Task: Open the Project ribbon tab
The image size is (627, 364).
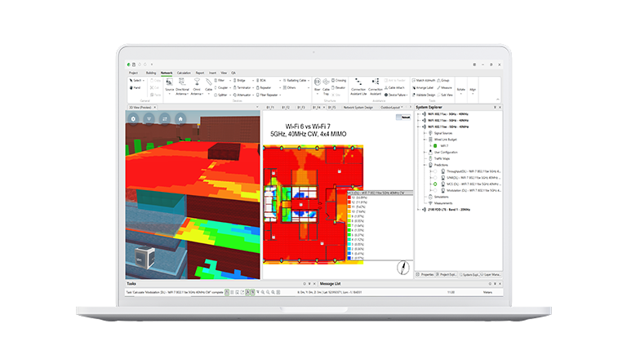Action: [x=133, y=73]
